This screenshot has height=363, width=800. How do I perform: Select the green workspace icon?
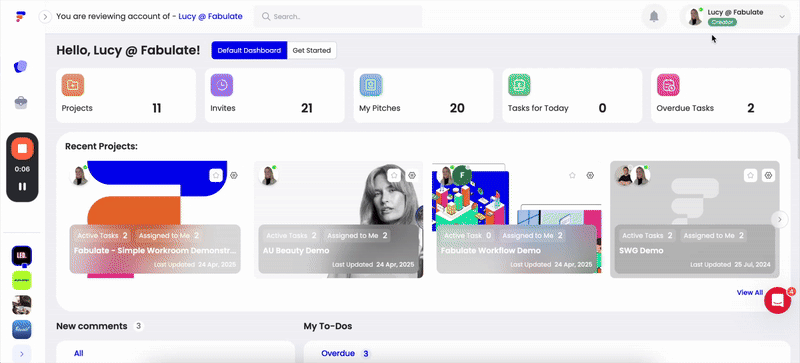[x=22, y=280]
